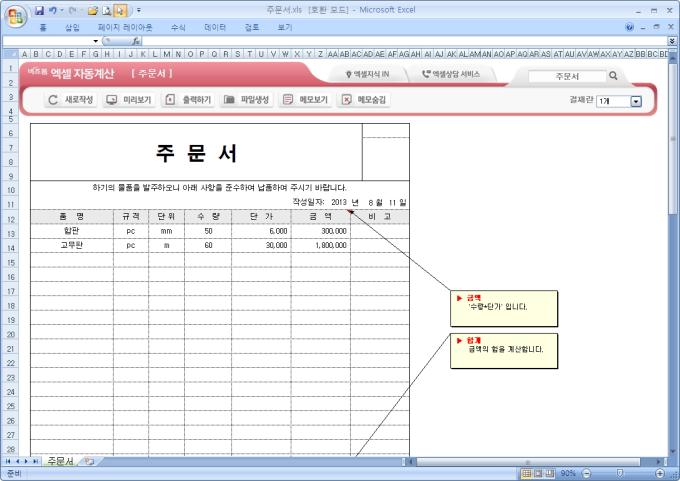Select the cell containing 합판
Viewport: 680px width, 481px height.
[x=72, y=231]
